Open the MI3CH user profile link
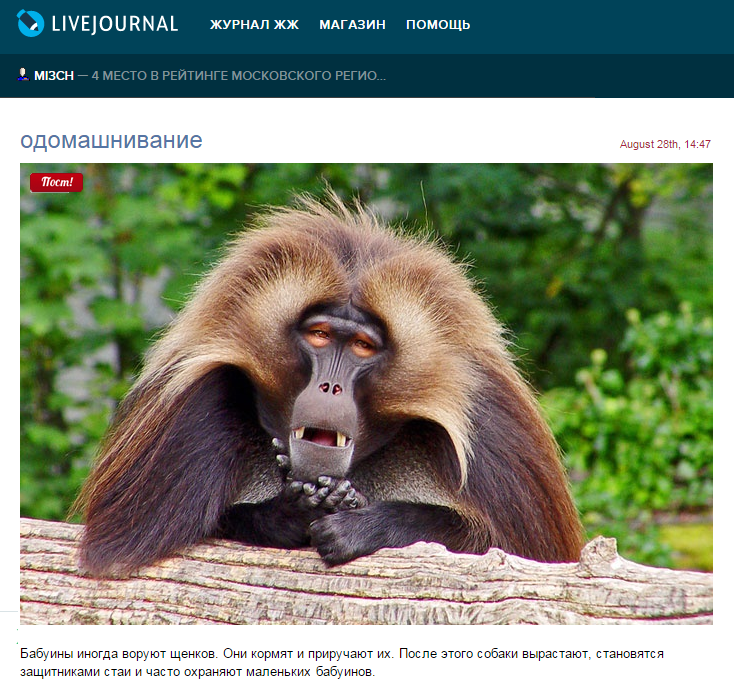734x684 pixels. pos(54,76)
